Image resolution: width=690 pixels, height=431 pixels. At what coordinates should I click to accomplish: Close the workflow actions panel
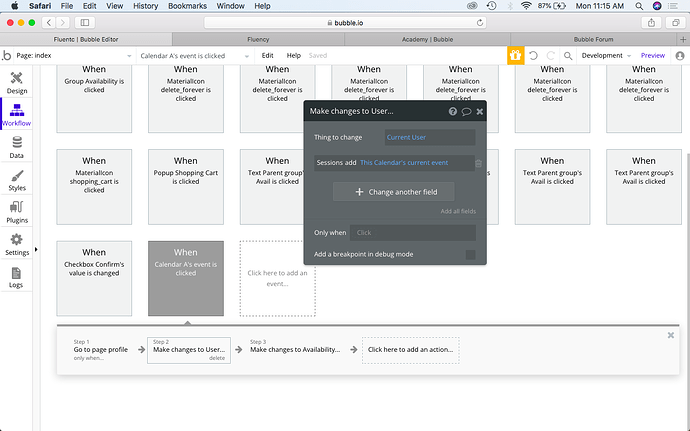point(671,335)
